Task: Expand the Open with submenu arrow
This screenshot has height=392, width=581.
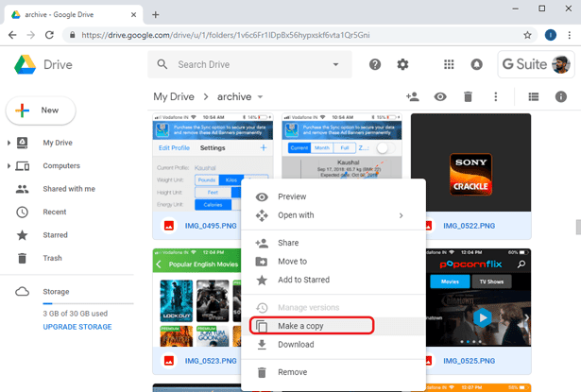Action: click(x=401, y=215)
